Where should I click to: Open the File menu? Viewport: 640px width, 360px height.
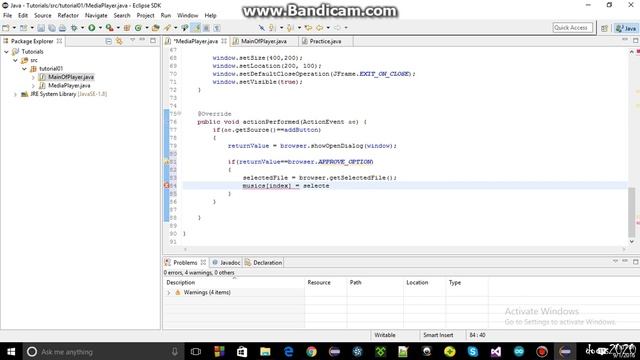pyautogui.click(x=7, y=16)
